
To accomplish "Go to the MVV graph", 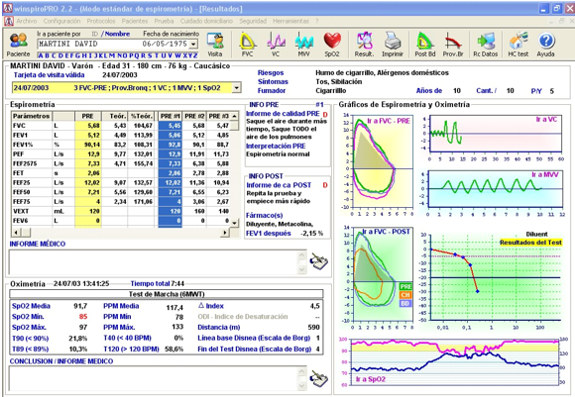I will pos(545,174).
